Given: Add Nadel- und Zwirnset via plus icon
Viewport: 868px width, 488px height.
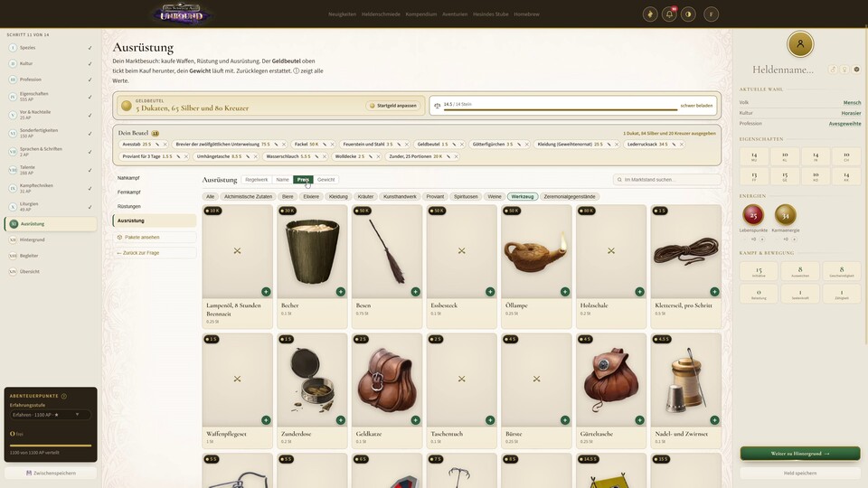Looking at the screenshot, I should [714, 420].
